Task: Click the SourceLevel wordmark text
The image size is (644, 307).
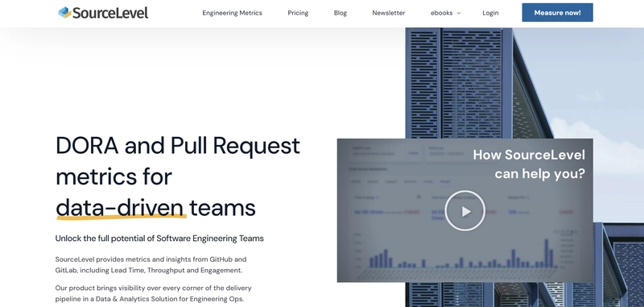Action: click(110, 13)
